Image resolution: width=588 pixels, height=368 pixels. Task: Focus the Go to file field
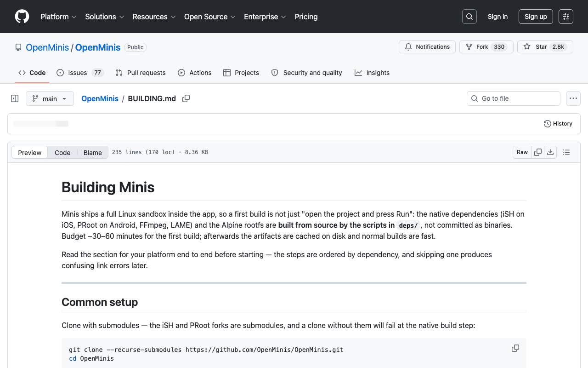[x=514, y=98]
